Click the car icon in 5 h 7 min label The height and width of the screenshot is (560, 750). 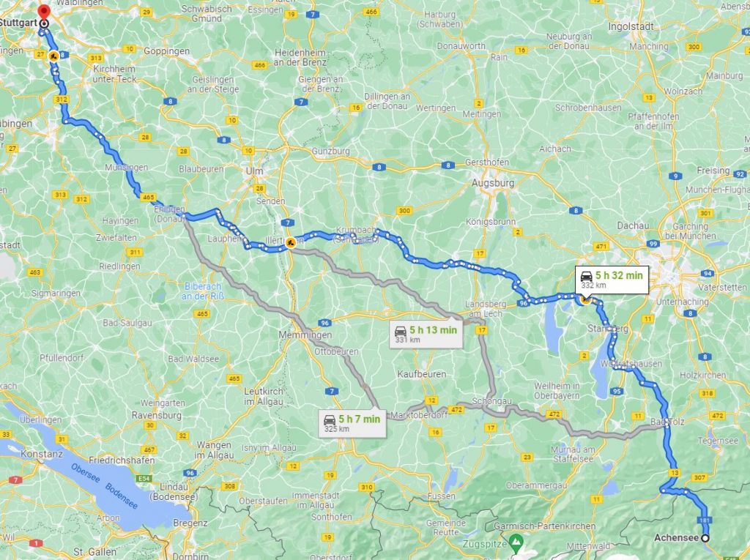330,420
